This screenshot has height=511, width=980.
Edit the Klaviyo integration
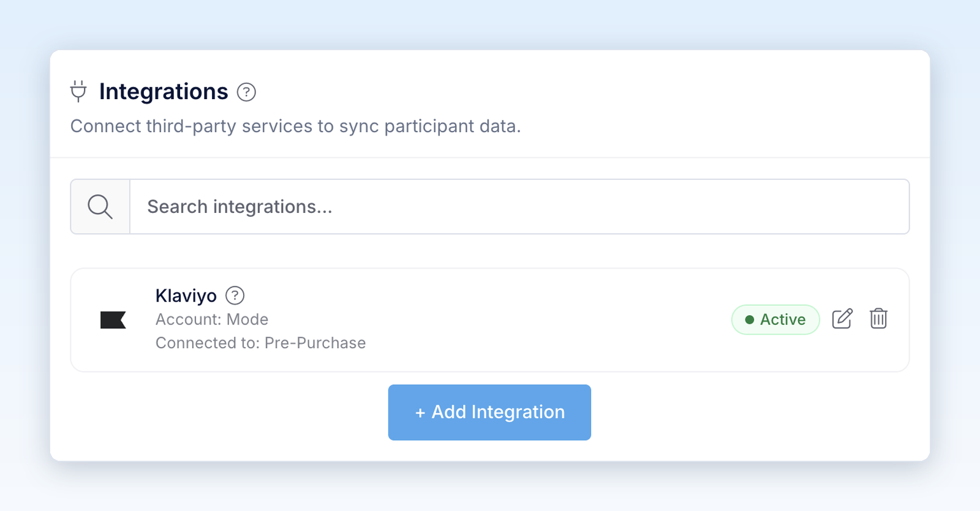842,319
